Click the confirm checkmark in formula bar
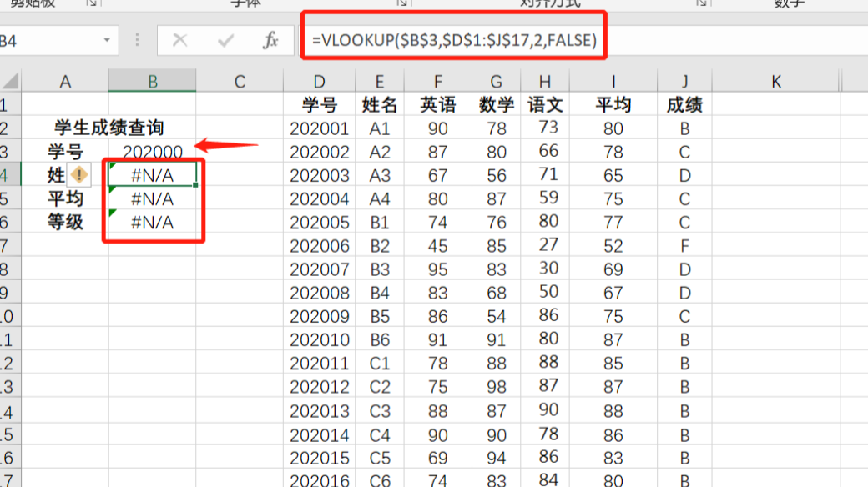868x487 pixels. pos(225,40)
